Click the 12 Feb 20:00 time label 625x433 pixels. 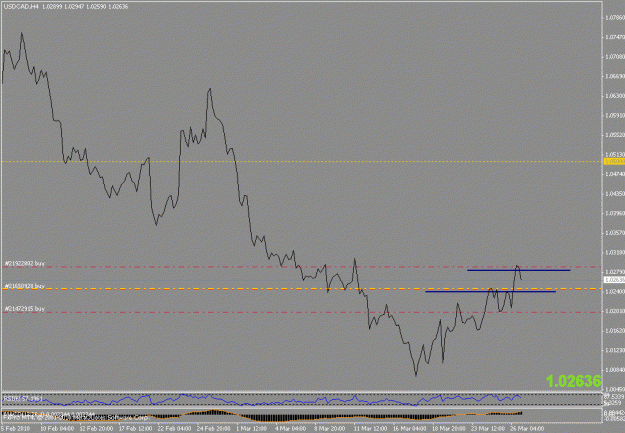96,429
